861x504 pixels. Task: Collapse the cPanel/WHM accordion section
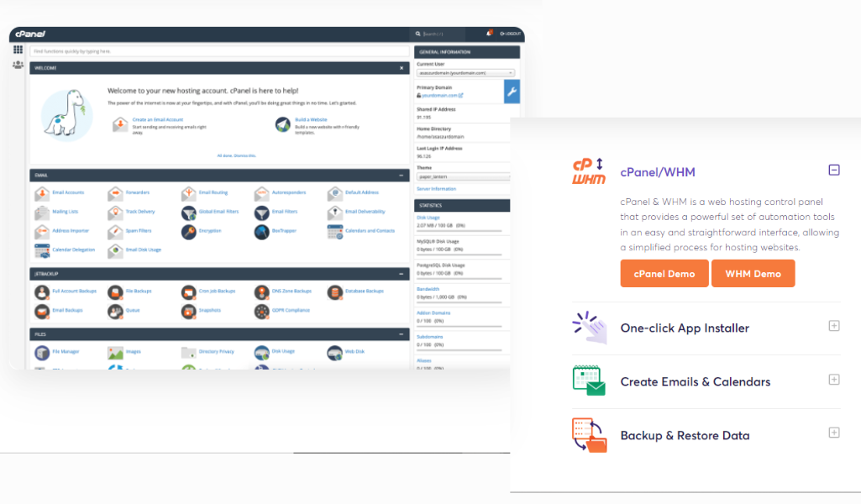point(834,171)
